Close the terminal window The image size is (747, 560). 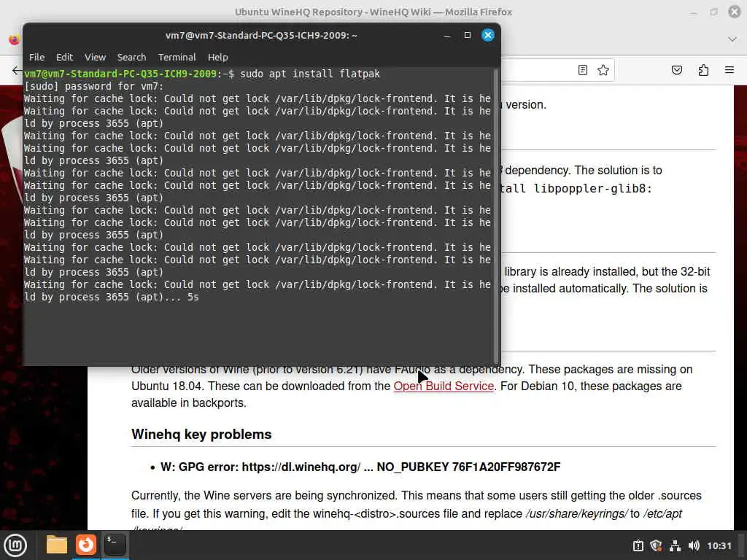click(488, 35)
